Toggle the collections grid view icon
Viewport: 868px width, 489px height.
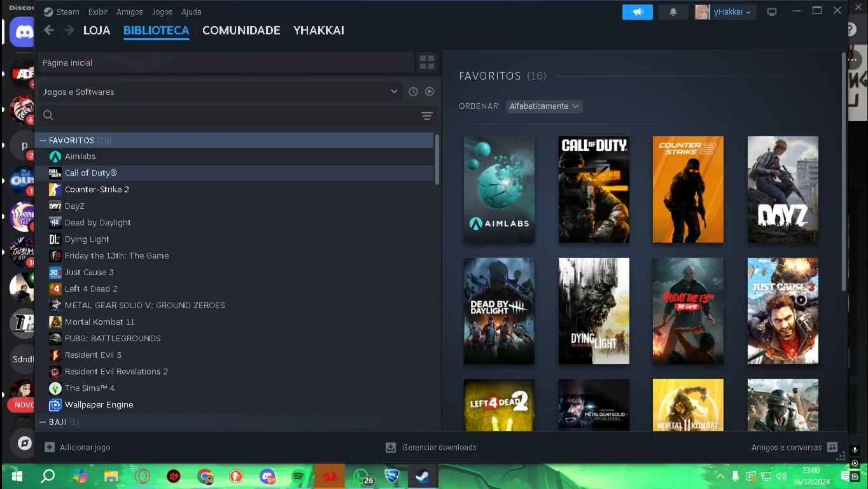pos(427,62)
